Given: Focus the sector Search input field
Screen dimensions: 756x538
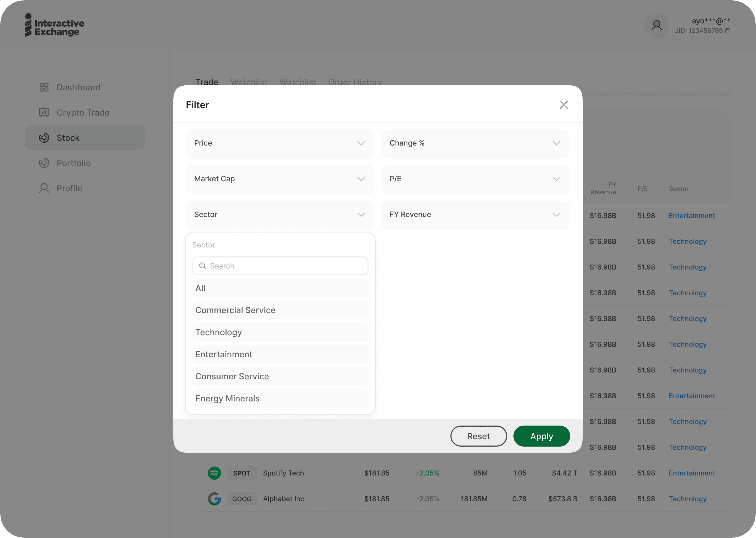Looking at the screenshot, I should click(285, 266).
